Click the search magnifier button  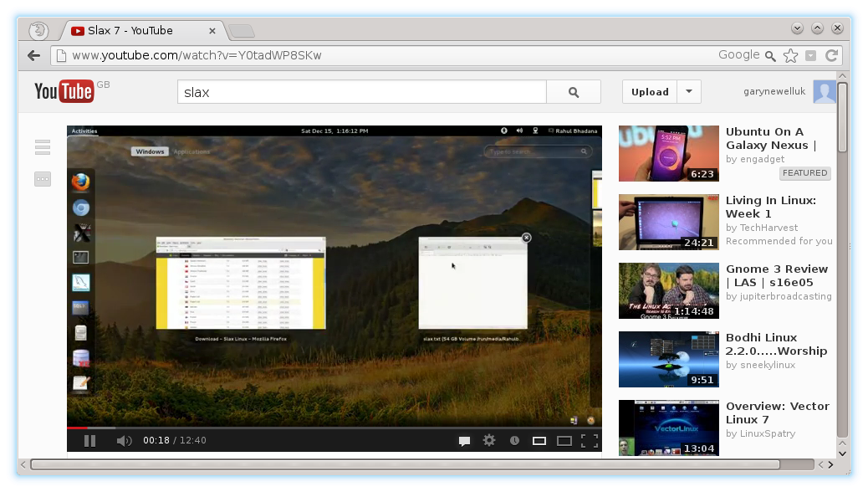(x=574, y=92)
